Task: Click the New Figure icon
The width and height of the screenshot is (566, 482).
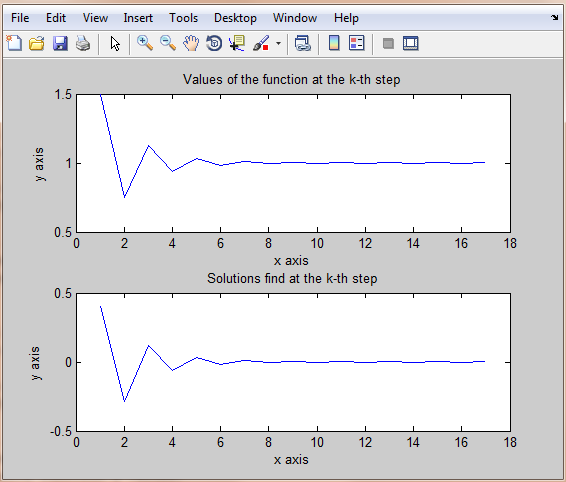Action: [x=14, y=43]
